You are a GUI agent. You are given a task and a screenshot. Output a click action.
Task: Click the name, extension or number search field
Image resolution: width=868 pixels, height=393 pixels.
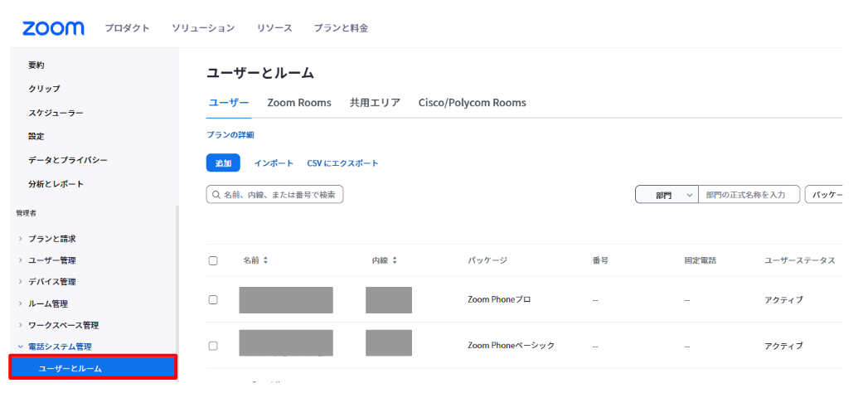tap(274, 195)
